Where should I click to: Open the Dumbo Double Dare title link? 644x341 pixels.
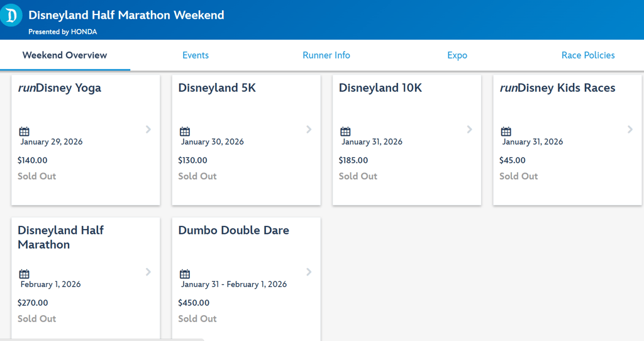234,230
